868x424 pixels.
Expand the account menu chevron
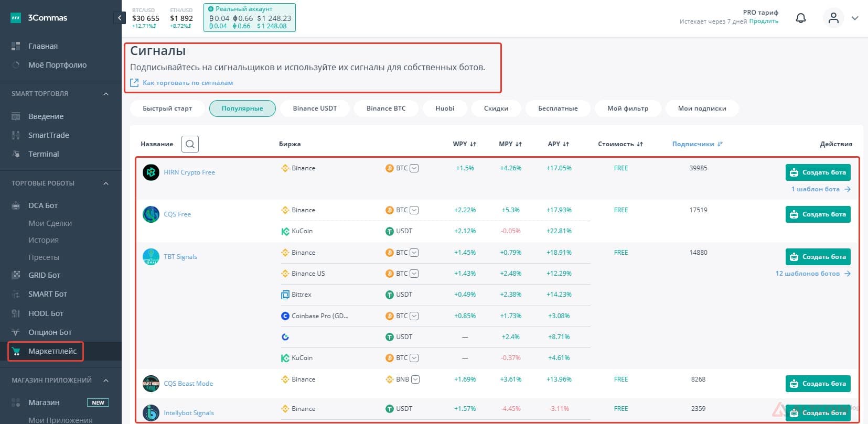[x=855, y=18]
